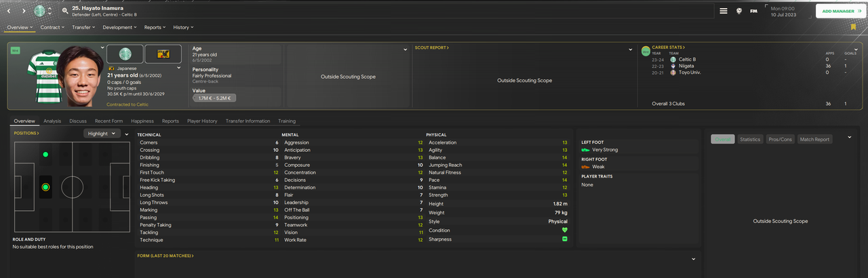This screenshot has width=868, height=278.
Task: Click the right foot boot icon
Action: pos(585,167)
